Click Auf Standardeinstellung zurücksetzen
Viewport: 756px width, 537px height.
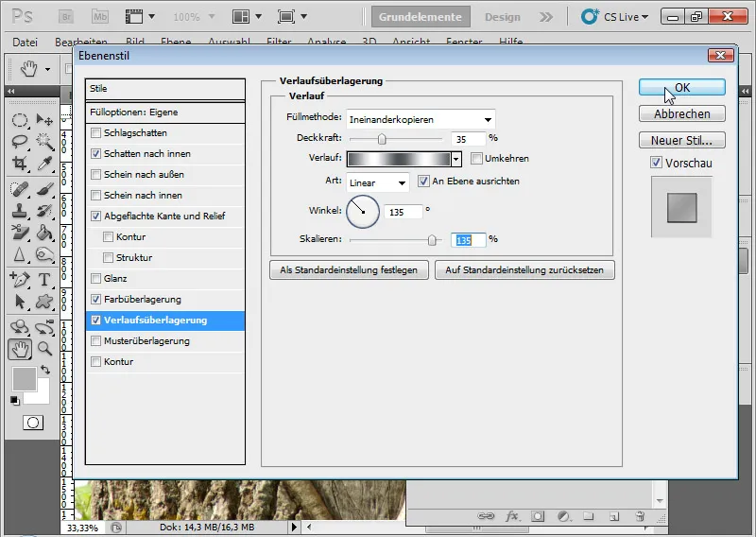click(524, 270)
